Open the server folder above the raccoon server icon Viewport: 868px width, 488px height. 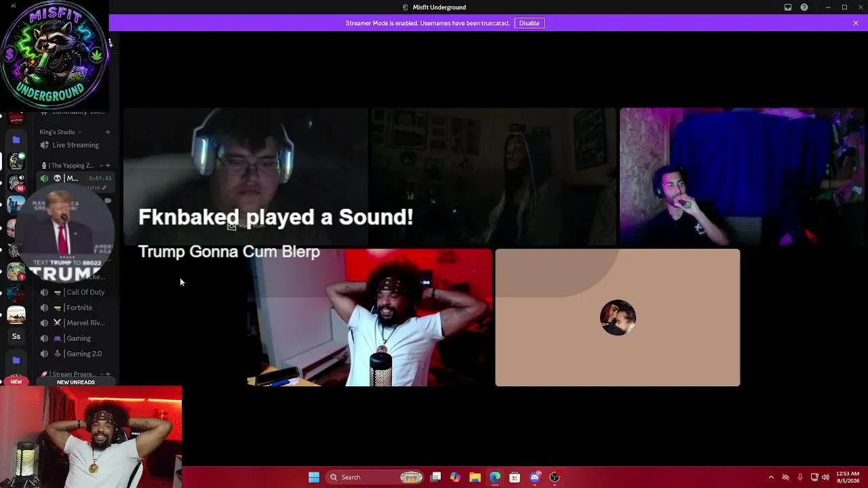click(x=16, y=140)
